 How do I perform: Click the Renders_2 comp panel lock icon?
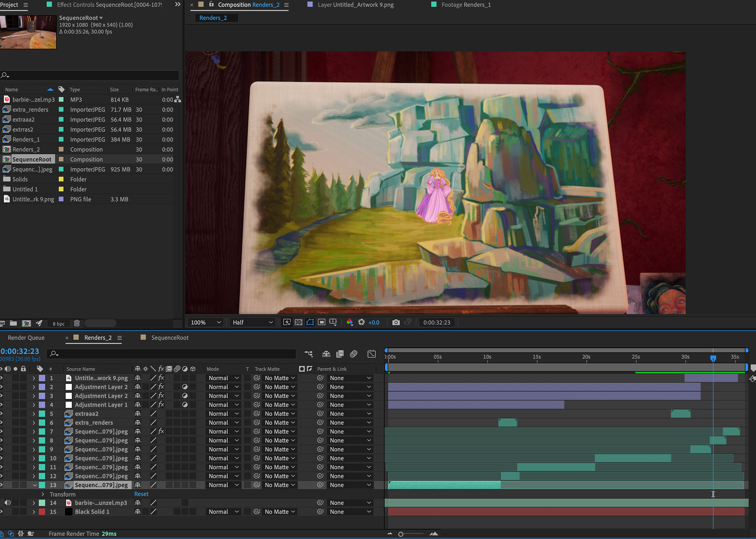pyautogui.click(x=211, y=4)
